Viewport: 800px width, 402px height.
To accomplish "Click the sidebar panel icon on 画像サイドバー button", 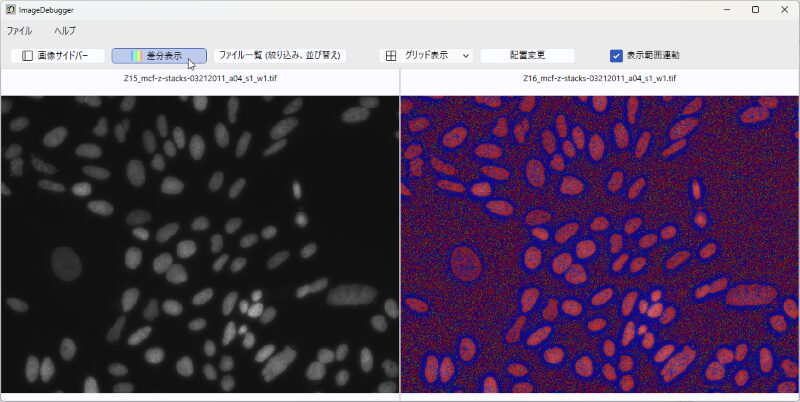I will [x=28, y=56].
